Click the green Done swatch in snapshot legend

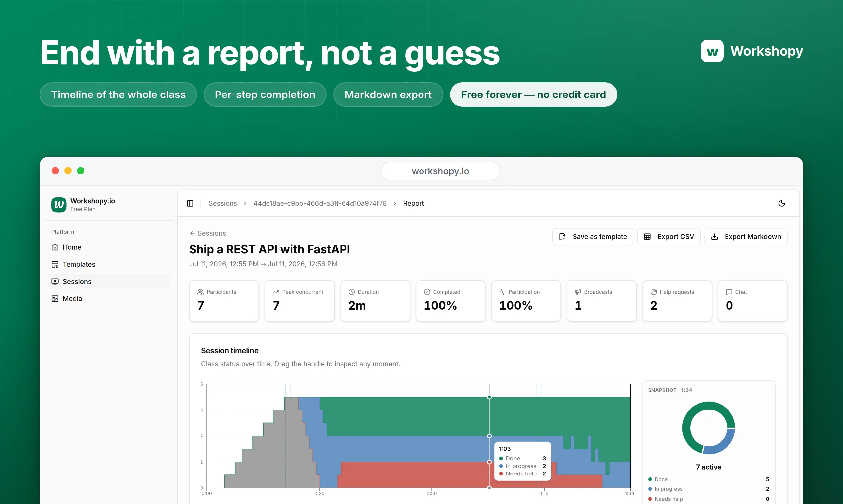tap(650, 479)
